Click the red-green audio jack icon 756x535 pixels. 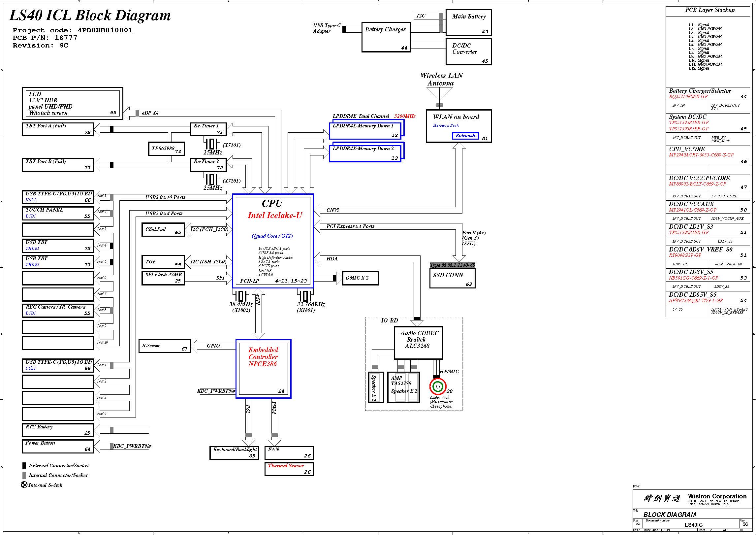pos(438,386)
